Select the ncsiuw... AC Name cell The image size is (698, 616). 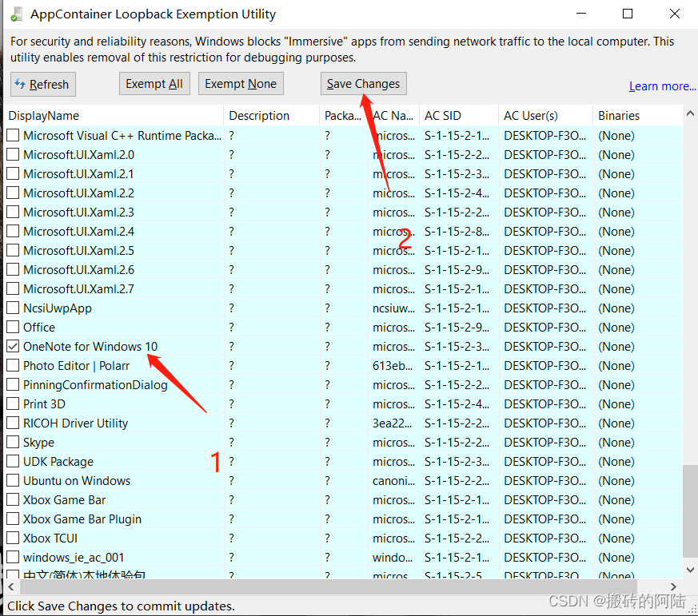pyautogui.click(x=393, y=308)
